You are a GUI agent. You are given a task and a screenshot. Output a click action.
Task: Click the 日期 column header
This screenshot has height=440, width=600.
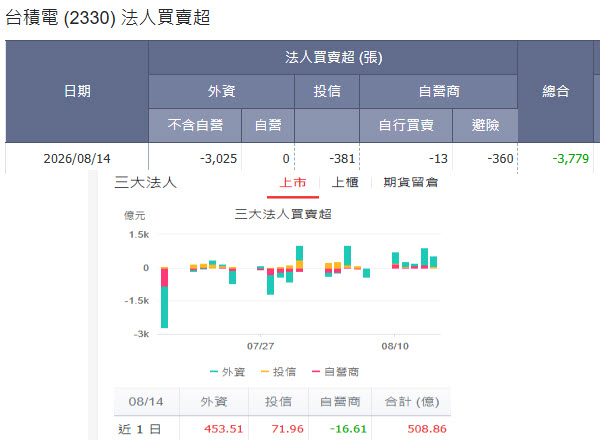tap(77, 91)
